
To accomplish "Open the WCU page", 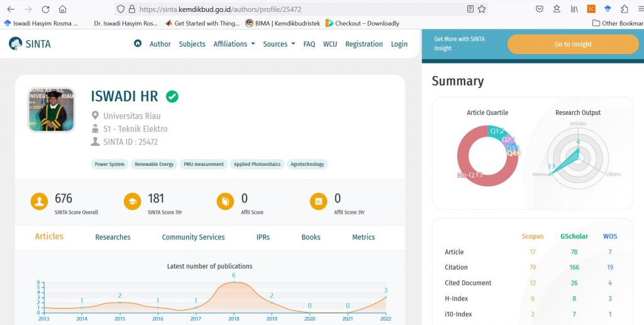I will pyautogui.click(x=330, y=44).
